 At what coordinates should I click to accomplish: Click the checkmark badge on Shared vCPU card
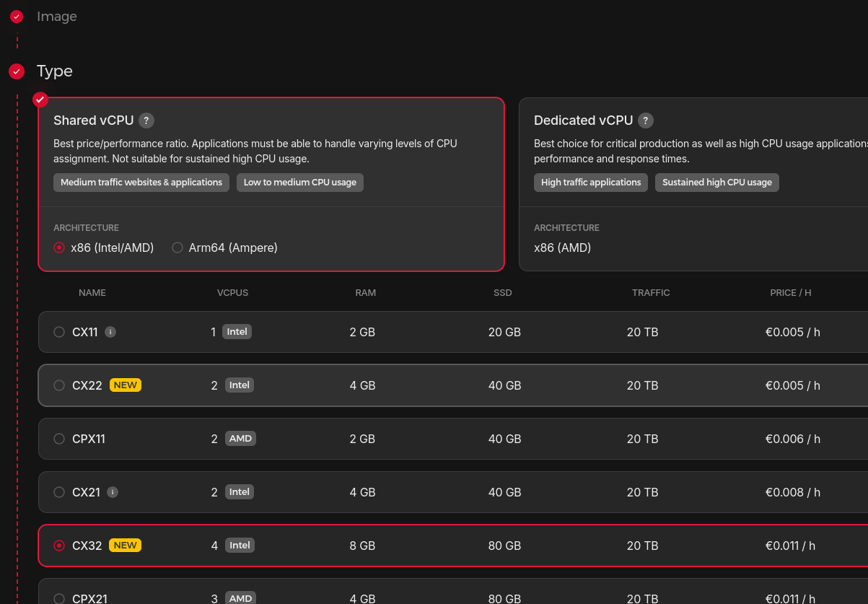coord(40,100)
